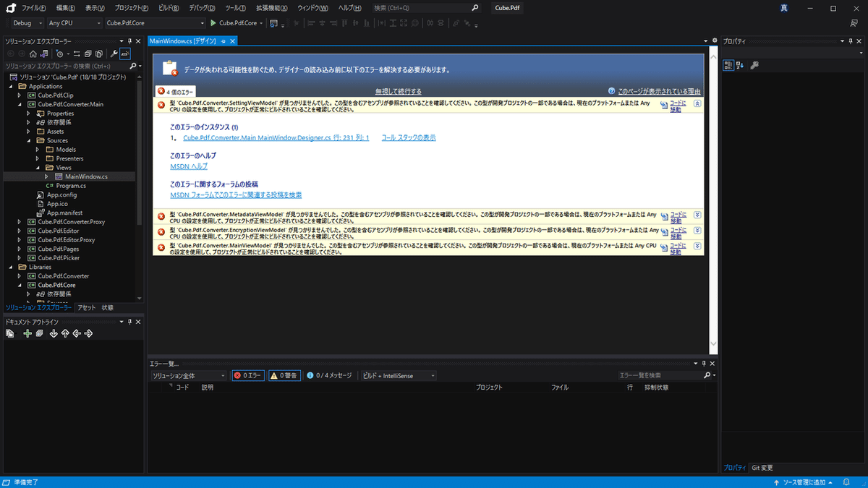Click the first icon in Document Outline toolbar
The image size is (868, 488).
click(10, 333)
